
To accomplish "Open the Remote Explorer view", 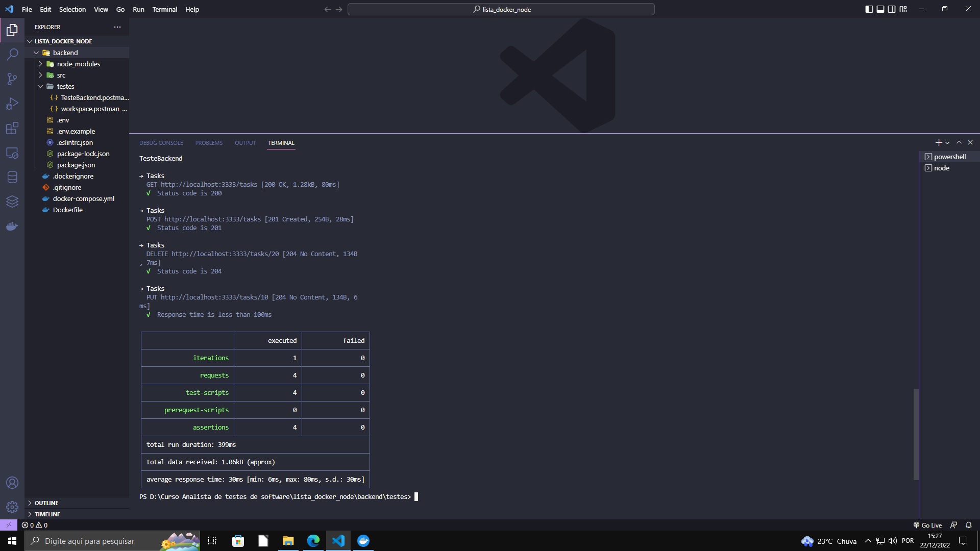I will point(12,153).
